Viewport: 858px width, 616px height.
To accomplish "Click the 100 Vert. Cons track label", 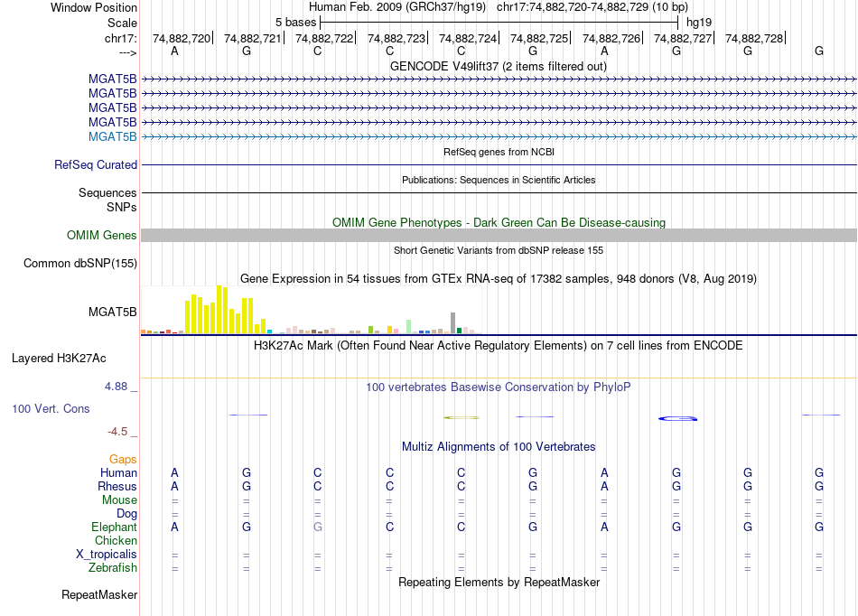I will tap(51, 408).
